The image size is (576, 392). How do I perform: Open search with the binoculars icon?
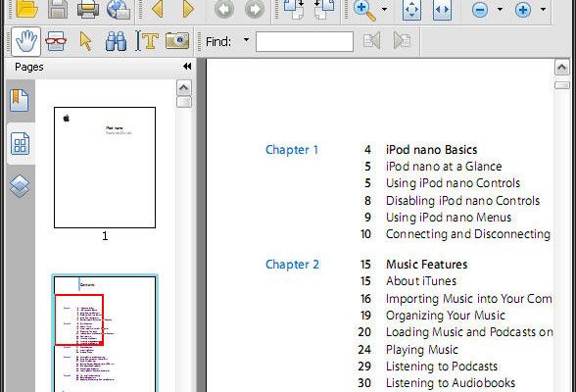coord(116,41)
